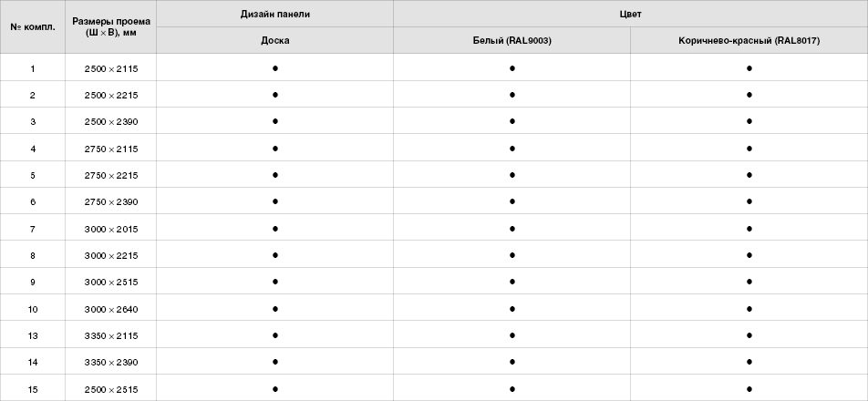This screenshot has height=401, width=868.
Task: Click the Цвет header cell
Action: 630,14
